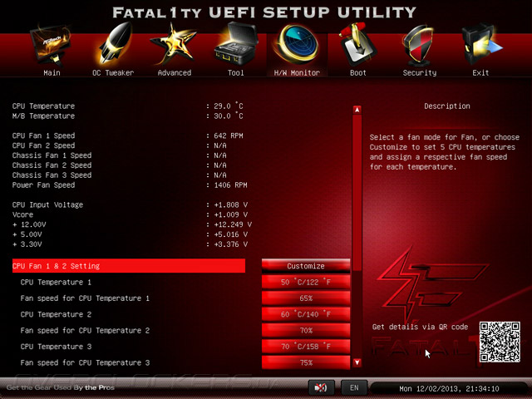Change CPU Temperature 3 value 70°C/158°F
The image size is (532, 399).
tap(306, 347)
